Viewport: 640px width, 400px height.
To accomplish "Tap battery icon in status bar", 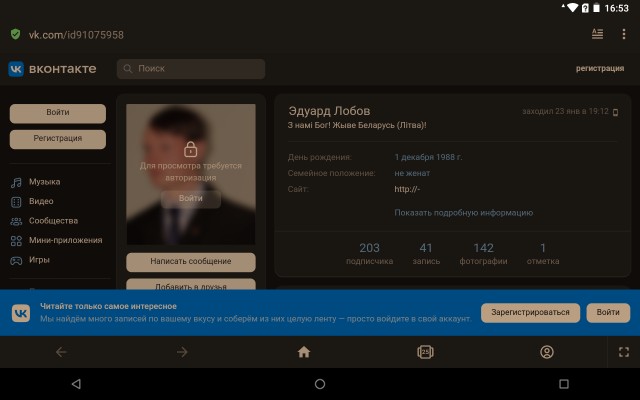I will 596,8.
